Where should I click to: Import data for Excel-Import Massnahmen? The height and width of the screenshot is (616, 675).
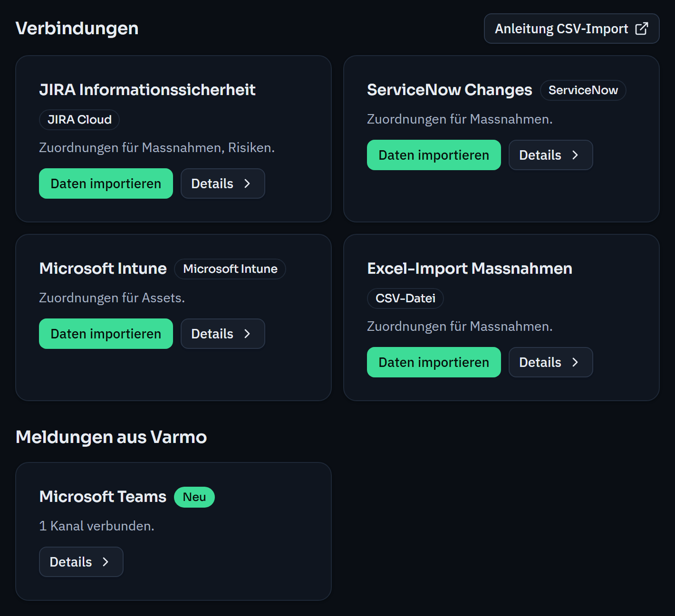[x=434, y=362]
